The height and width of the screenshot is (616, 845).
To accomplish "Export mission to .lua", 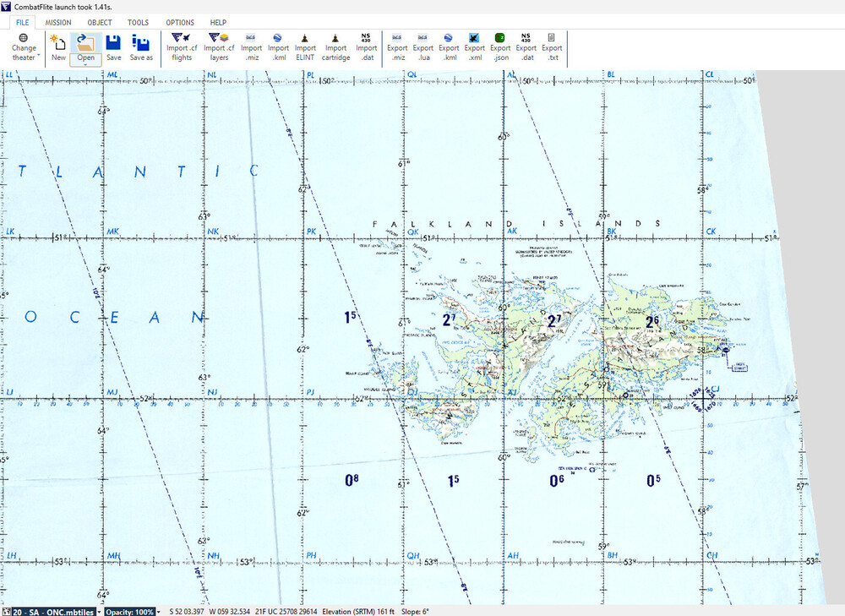I will coord(422,47).
